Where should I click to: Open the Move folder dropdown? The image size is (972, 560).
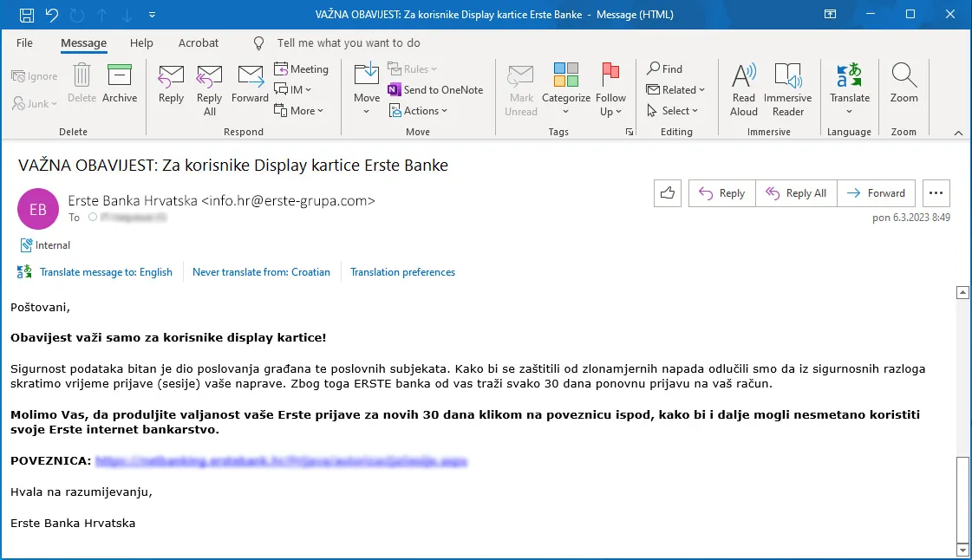pyautogui.click(x=367, y=90)
